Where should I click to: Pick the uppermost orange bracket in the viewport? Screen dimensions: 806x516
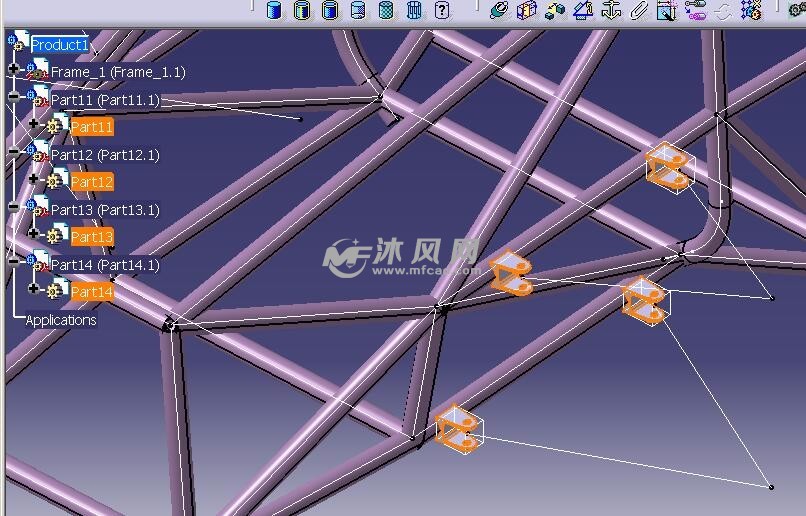point(669,169)
